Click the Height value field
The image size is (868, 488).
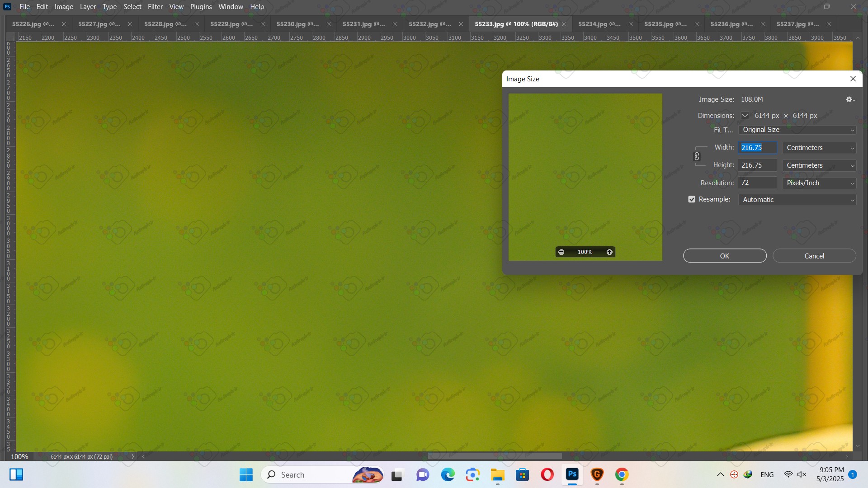[x=757, y=165]
